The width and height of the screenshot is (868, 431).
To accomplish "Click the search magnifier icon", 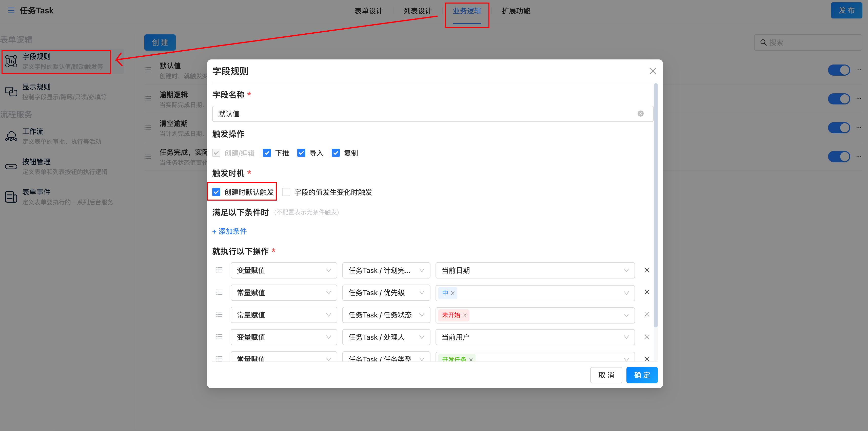I will tap(763, 42).
